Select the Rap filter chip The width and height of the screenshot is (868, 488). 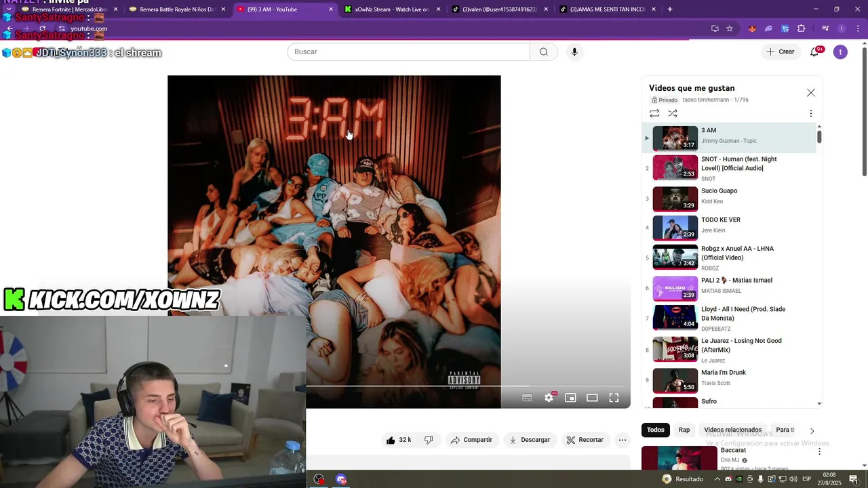(x=684, y=430)
